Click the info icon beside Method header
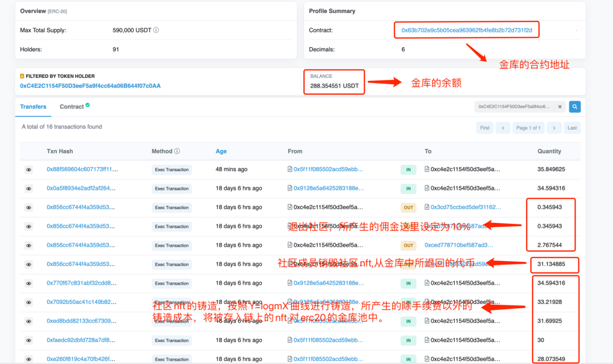This screenshot has width=613, height=364. (x=177, y=151)
